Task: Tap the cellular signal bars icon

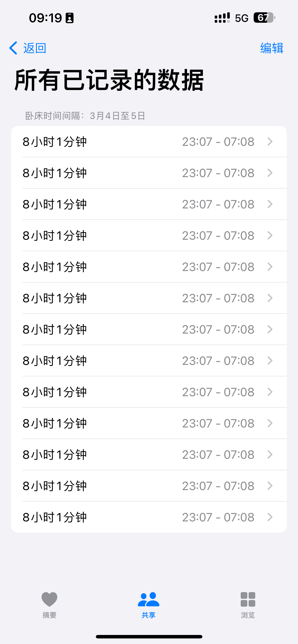Action: click(x=222, y=18)
